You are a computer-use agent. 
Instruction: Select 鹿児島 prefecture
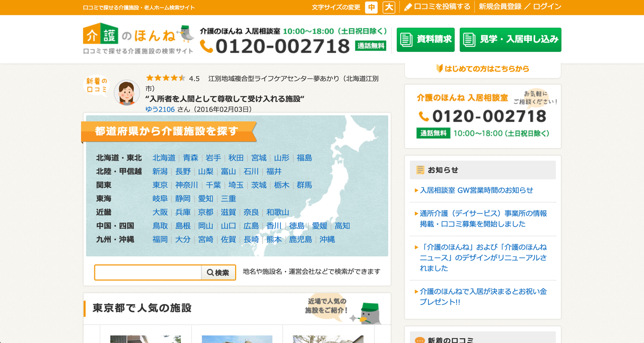(301, 240)
